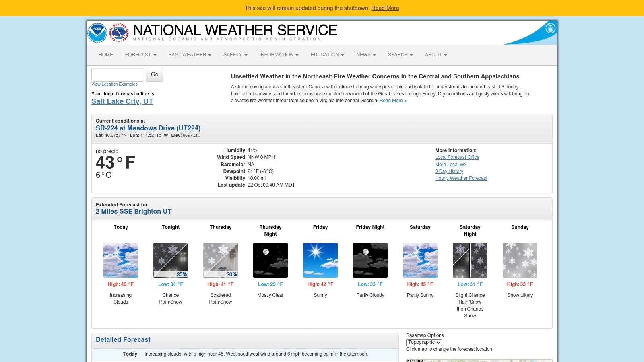Click inside the location search field
This screenshot has width=644, height=362.
tap(118, 74)
